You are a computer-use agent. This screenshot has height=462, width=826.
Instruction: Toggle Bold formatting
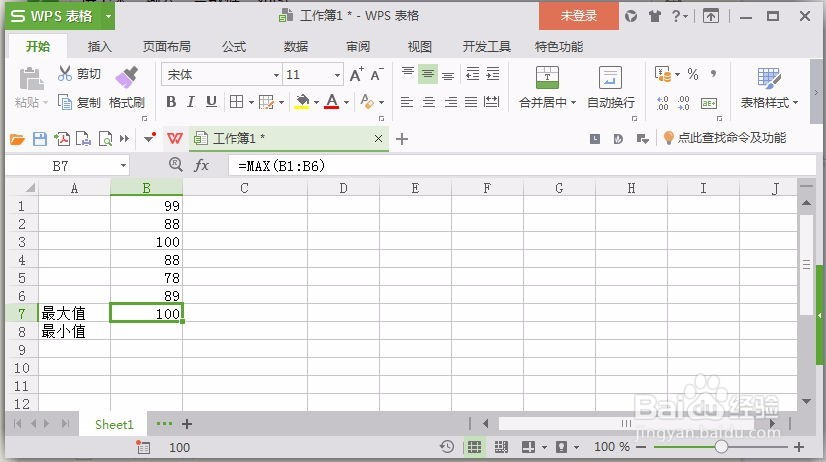[171, 102]
